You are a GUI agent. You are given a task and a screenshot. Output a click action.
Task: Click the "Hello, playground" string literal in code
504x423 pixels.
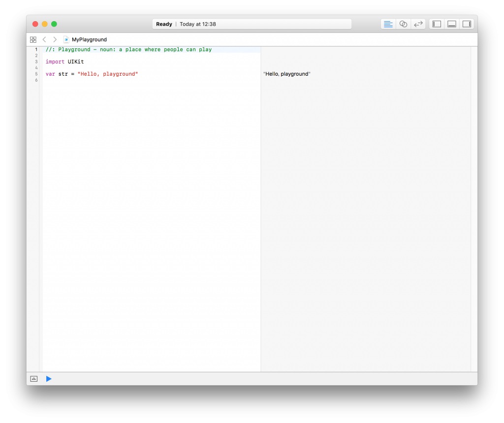(x=107, y=74)
